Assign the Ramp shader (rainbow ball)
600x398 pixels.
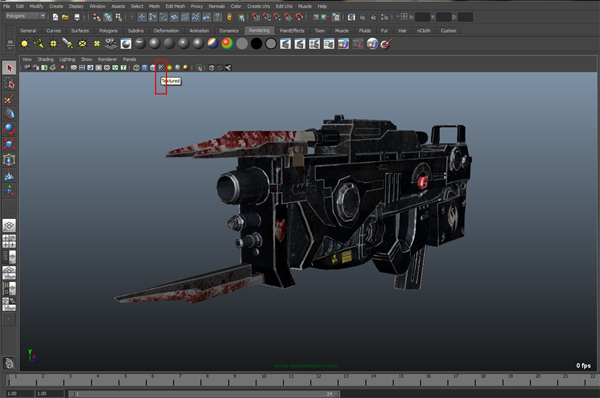pos(227,44)
